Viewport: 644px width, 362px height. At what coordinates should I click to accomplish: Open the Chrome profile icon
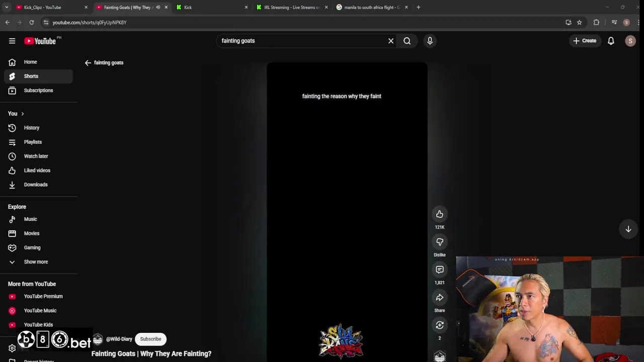click(626, 23)
